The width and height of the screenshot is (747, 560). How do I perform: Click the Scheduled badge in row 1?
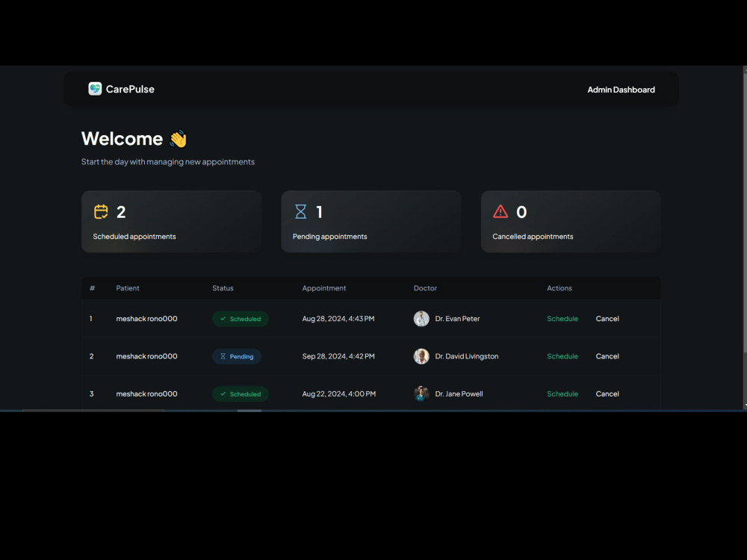tap(241, 319)
